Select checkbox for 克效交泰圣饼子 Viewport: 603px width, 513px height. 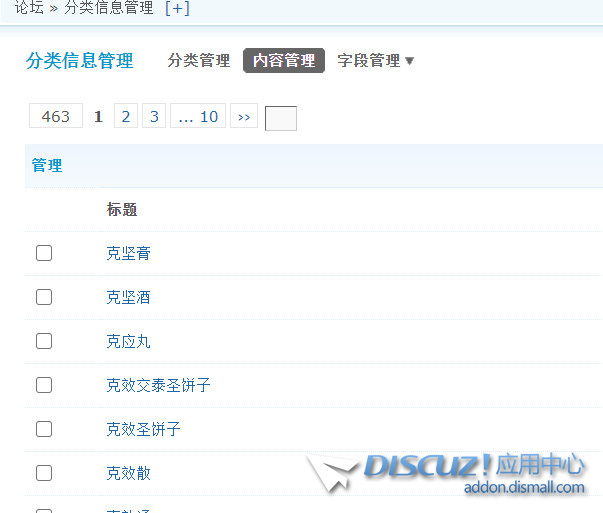[44, 385]
